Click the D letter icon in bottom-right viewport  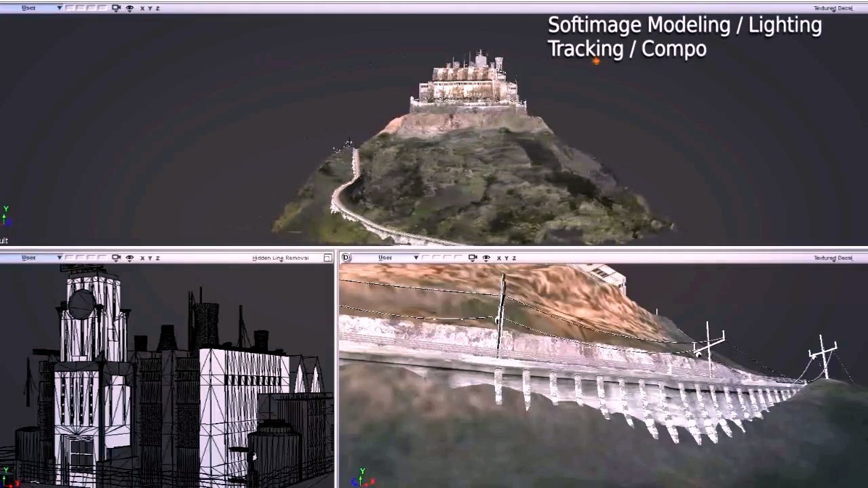[346, 258]
